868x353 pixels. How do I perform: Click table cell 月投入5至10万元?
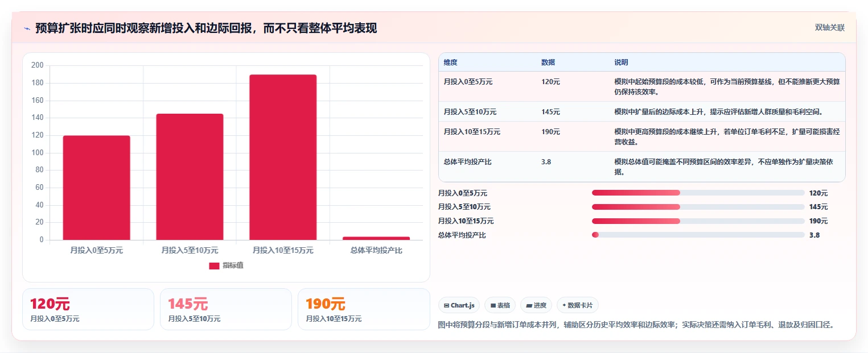click(470, 112)
